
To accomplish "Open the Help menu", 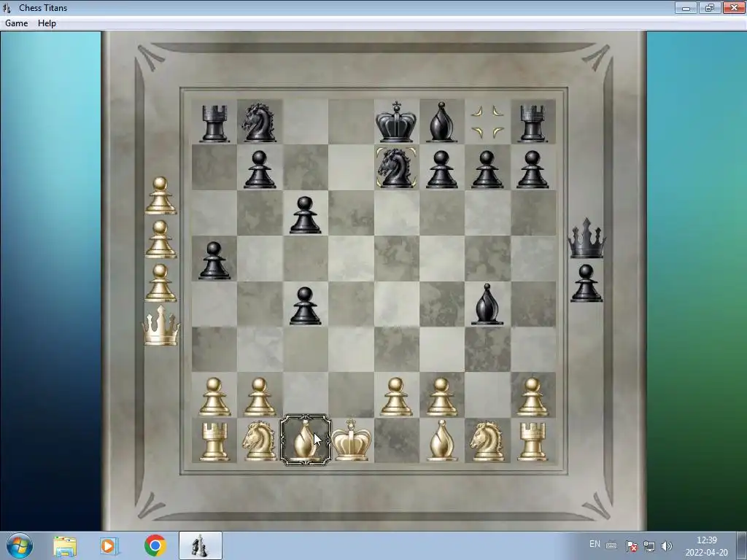I will 47,23.
